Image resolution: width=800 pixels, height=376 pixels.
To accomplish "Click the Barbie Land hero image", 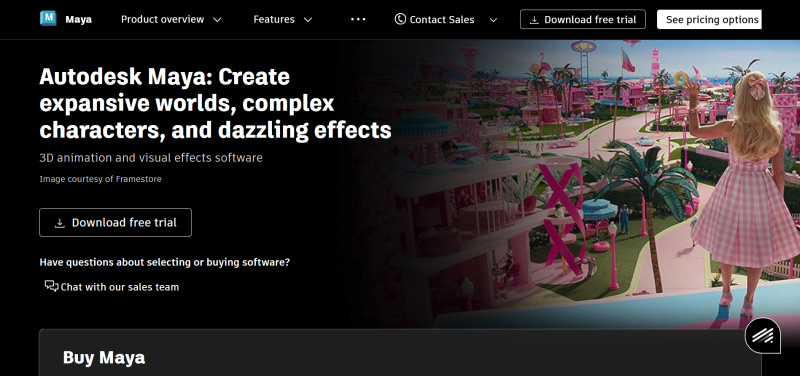I will pyautogui.click(x=577, y=184).
